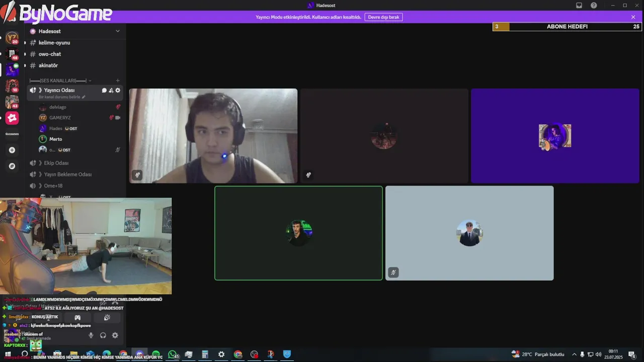This screenshot has height=362, width=644.
Task: Open the kelime-oyunu text channel
Action: [x=75, y=43]
